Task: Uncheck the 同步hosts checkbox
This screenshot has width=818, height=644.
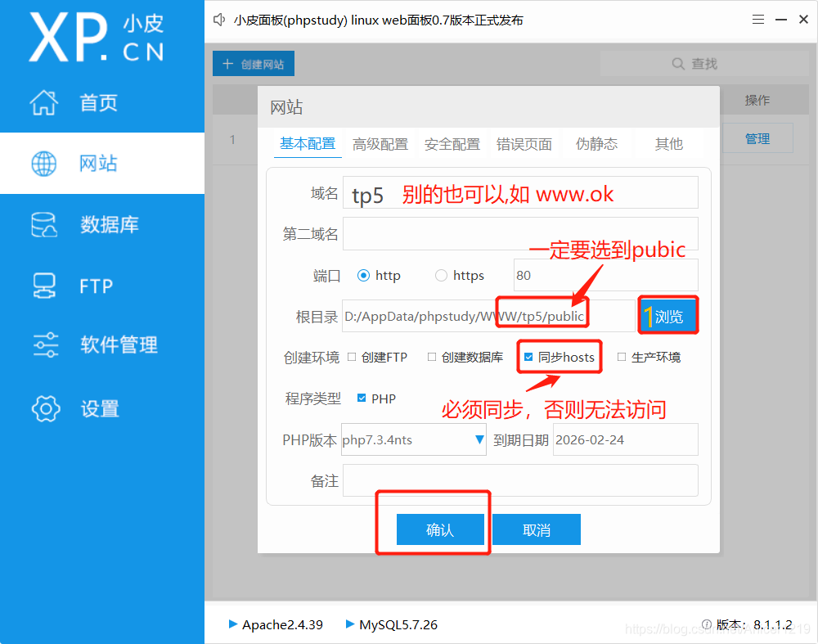Action: [x=529, y=356]
